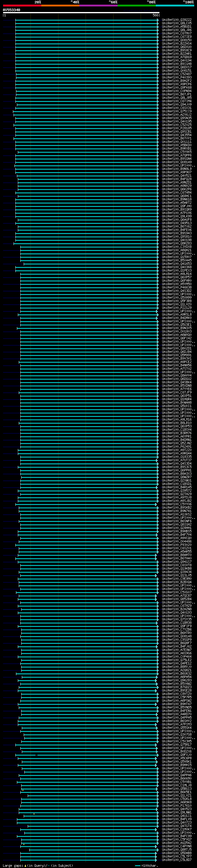Click hit label UniRef100_O01803
This screenshot has height=868, width=197.
point(176,332)
